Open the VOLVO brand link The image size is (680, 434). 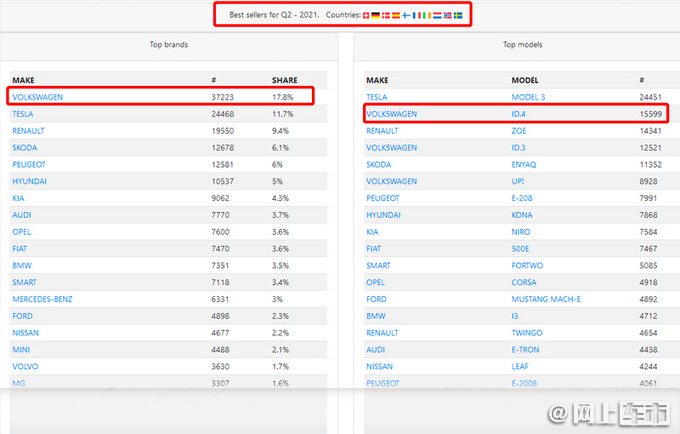click(25, 366)
